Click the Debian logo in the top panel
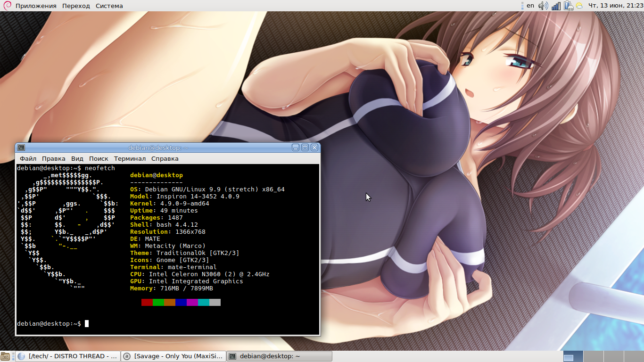The width and height of the screenshot is (644, 362). (x=7, y=6)
